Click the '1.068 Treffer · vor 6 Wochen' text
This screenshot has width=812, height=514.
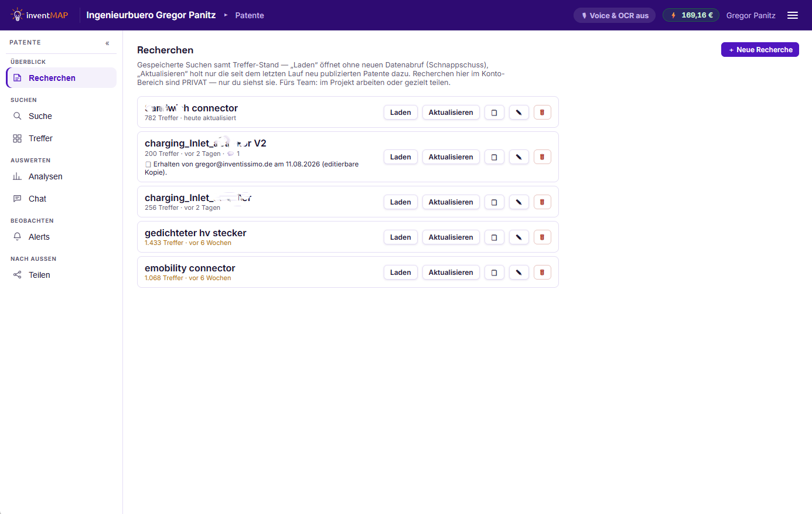click(x=188, y=278)
